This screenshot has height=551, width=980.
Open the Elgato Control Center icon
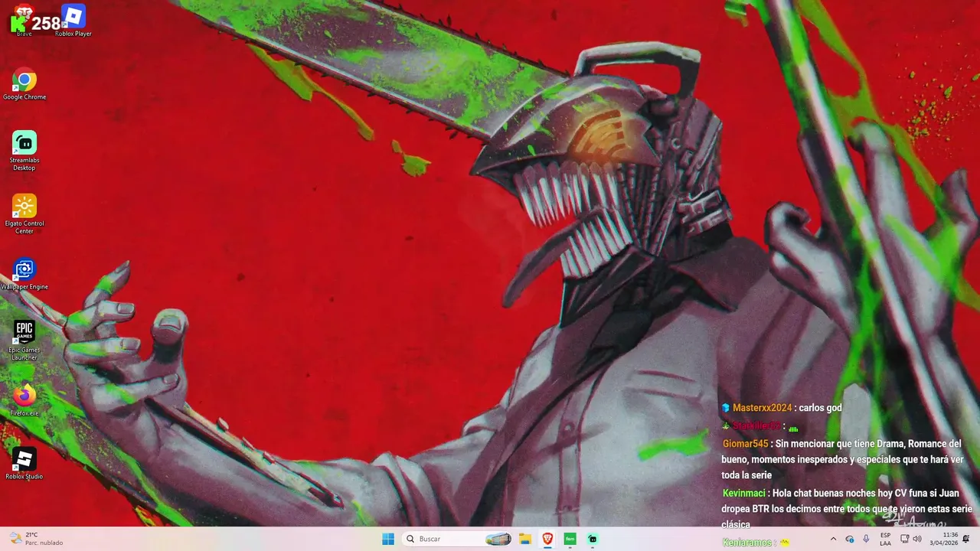[x=24, y=214]
